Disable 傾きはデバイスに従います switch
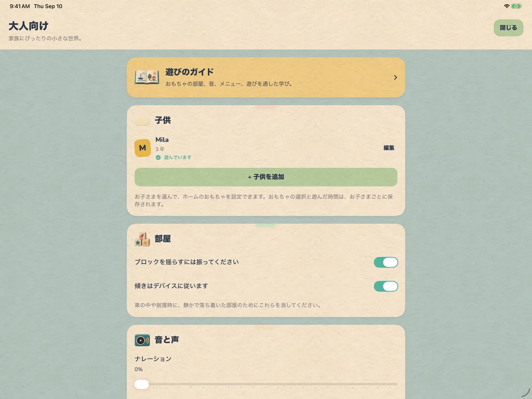This screenshot has width=532, height=399. coord(386,286)
